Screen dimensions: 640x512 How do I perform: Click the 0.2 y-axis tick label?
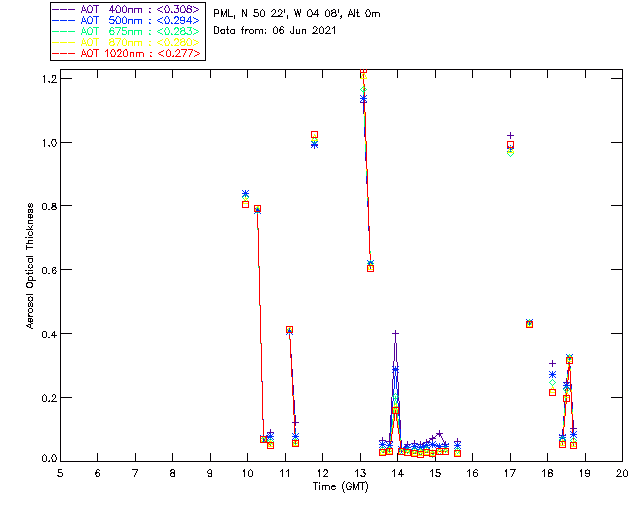pyautogui.click(x=49, y=398)
